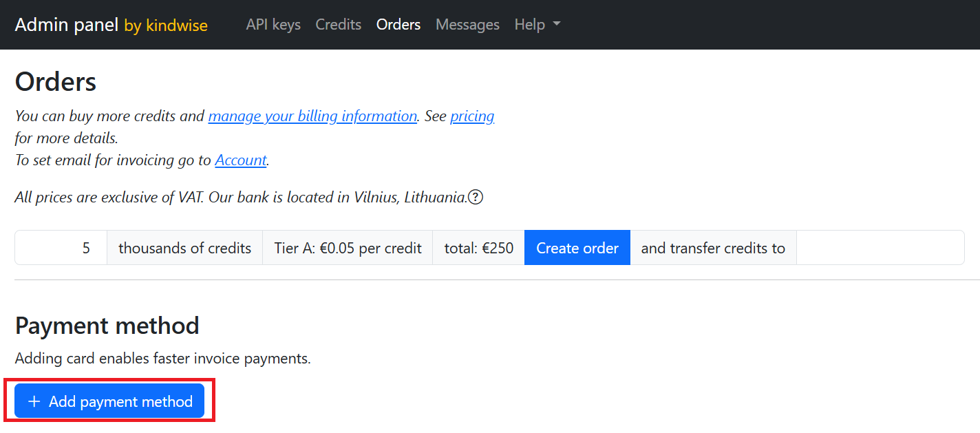980x433 pixels.
Task: Select the Orders tab in the navbar
Action: [x=398, y=25]
